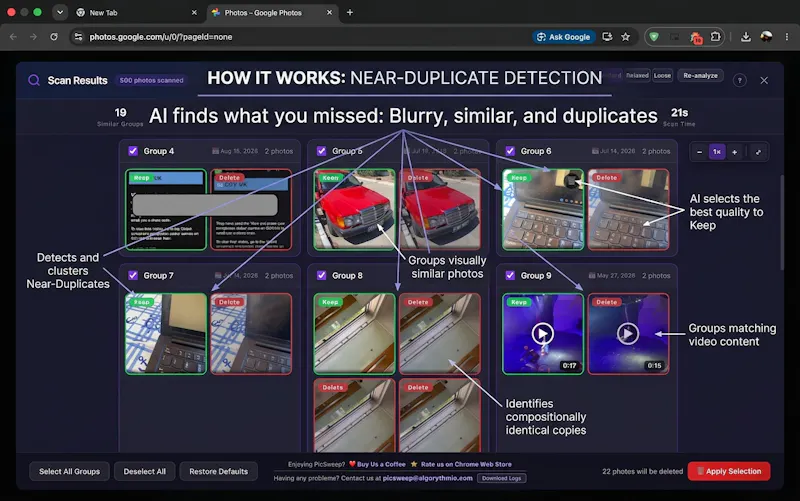Screen dimensions: 800x501
Task: Play the 0:17 video in Group 9
Action: click(542, 334)
